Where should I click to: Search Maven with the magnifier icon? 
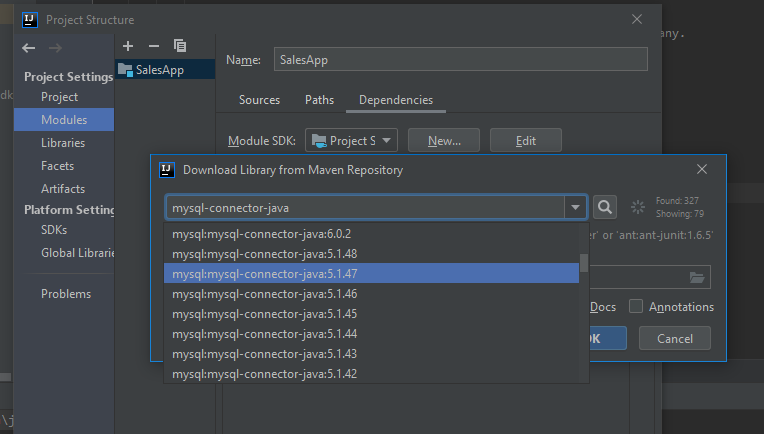pos(605,207)
